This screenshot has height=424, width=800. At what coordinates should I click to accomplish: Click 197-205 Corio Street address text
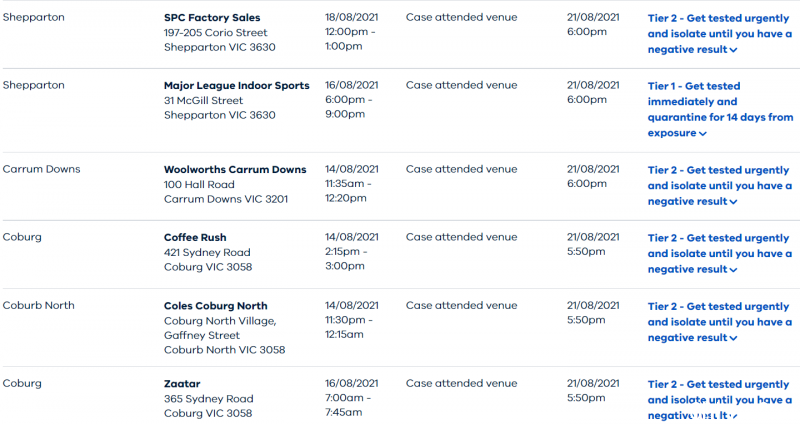pyautogui.click(x=215, y=33)
